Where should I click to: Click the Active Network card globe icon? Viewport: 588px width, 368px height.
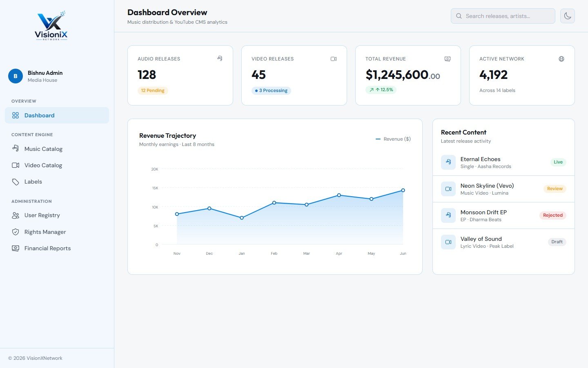(x=561, y=59)
